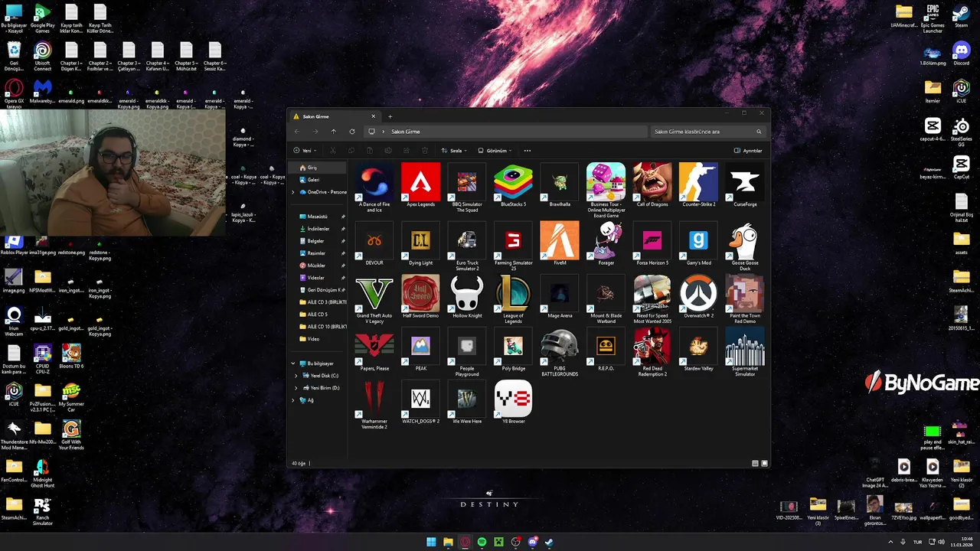
Task: Open the Counter-Strike 2 shortcut
Action: [x=698, y=185]
